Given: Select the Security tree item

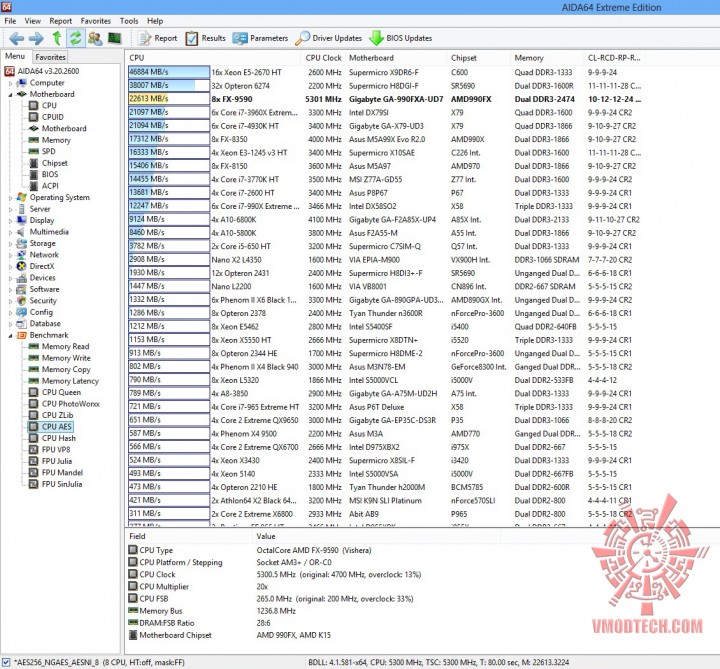Looking at the screenshot, I should click(37, 301).
